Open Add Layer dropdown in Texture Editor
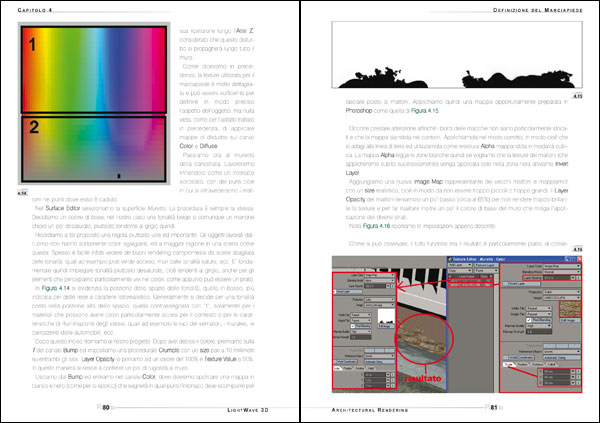 pos(460,265)
